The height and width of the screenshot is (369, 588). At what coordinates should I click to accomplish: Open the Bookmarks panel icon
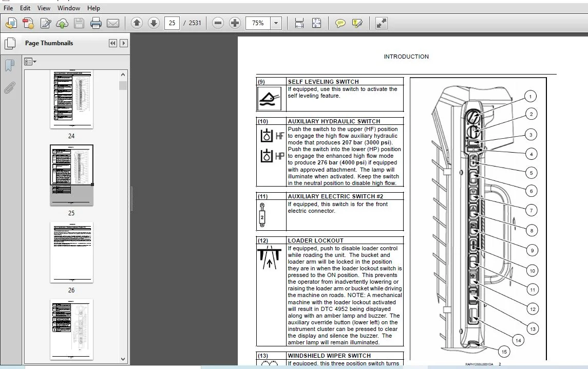(10, 66)
